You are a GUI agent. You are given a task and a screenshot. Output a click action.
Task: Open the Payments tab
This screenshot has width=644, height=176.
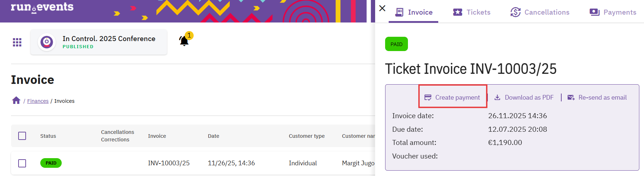point(613,12)
